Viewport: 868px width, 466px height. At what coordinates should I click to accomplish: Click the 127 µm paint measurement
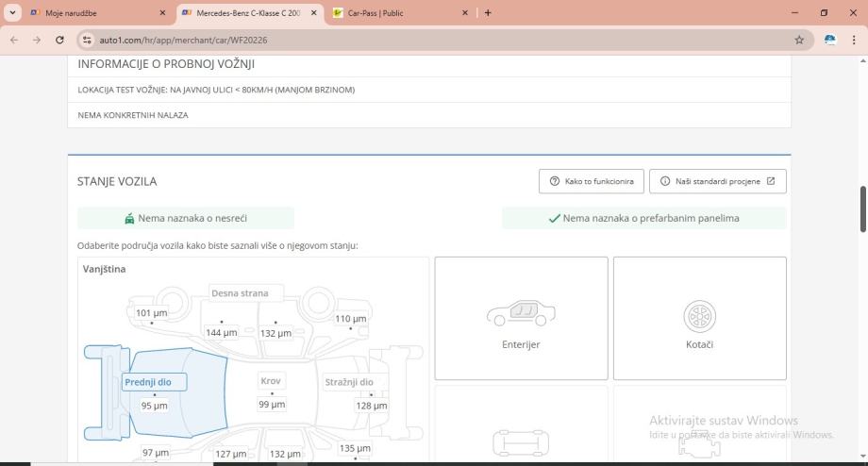(x=231, y=454)
